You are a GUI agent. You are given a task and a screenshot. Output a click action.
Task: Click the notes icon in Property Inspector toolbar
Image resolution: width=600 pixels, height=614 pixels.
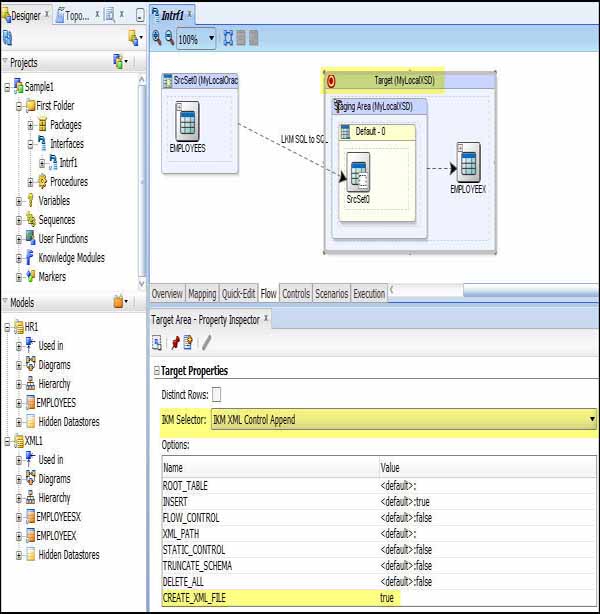coord(188,343)
